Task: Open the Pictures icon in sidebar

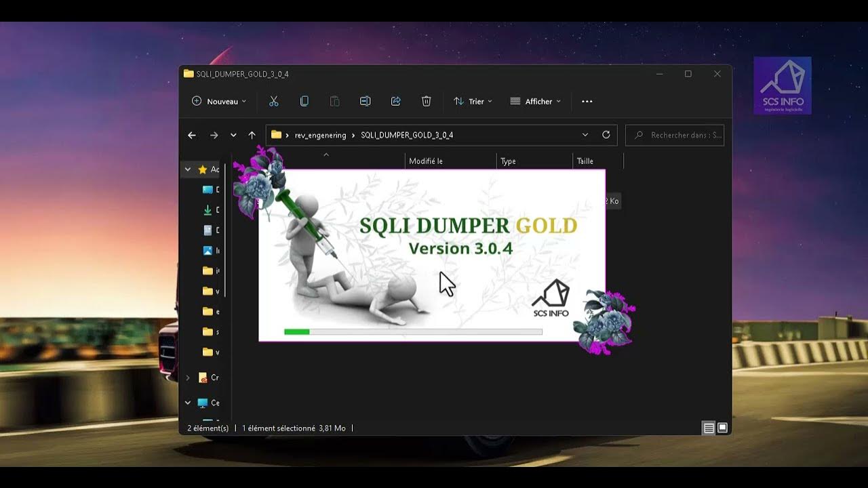Action: [x=208, y=251]
